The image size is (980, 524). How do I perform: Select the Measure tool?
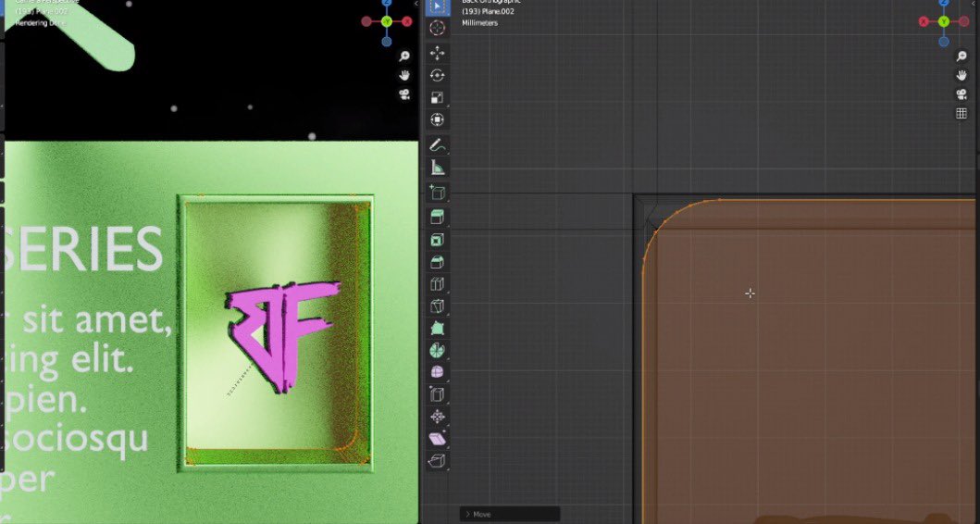(437, 168)
